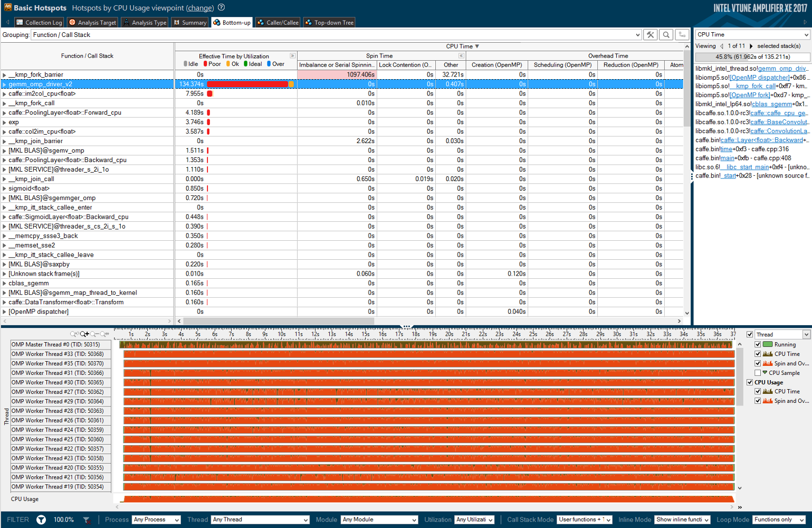Switch to Bottom-up tab
This screenshot has height=528, width=812.
232,22
